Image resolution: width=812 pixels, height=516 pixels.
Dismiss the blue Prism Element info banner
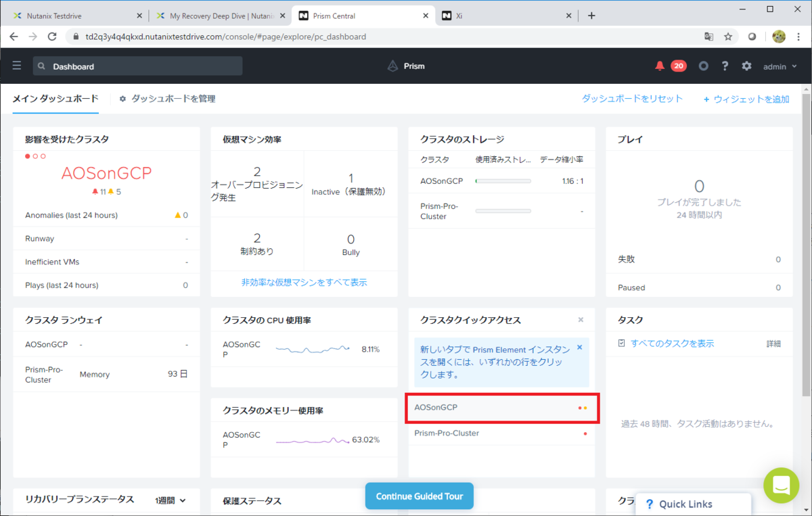[x=579, y=348]
